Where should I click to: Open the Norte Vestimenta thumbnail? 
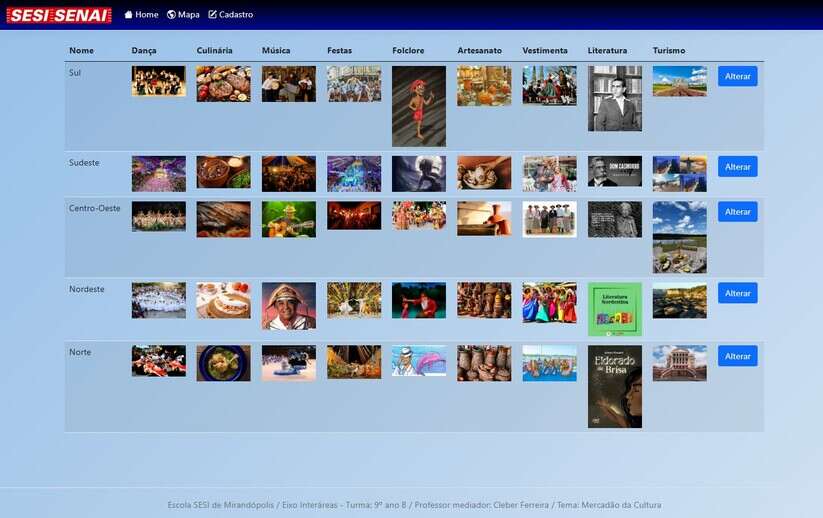[x=549, y=363]
